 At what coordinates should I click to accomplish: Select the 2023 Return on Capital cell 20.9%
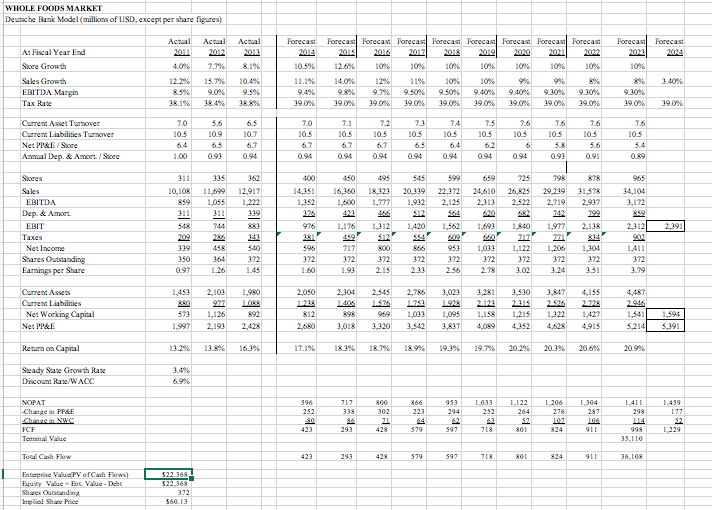pos(634,348)
